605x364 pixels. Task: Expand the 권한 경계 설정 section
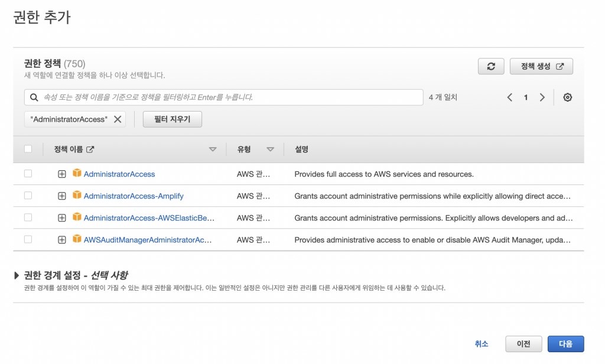click(x=17, y=275)
